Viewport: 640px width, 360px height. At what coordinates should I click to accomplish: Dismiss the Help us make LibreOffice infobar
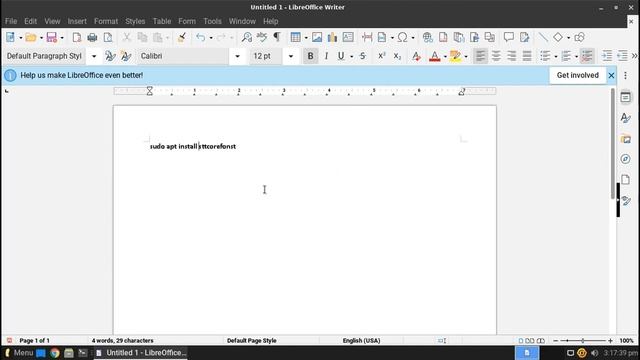611,76
